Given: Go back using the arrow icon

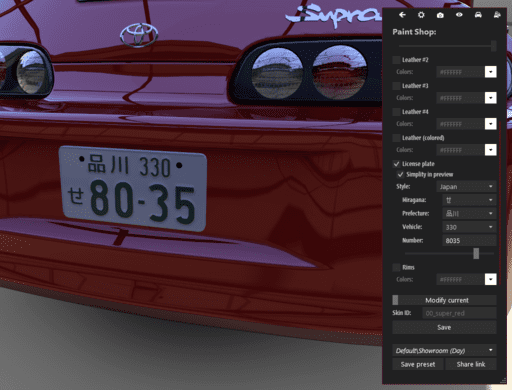Looking at the screenshot, I should pyautogui.click(x=402, y=15).
